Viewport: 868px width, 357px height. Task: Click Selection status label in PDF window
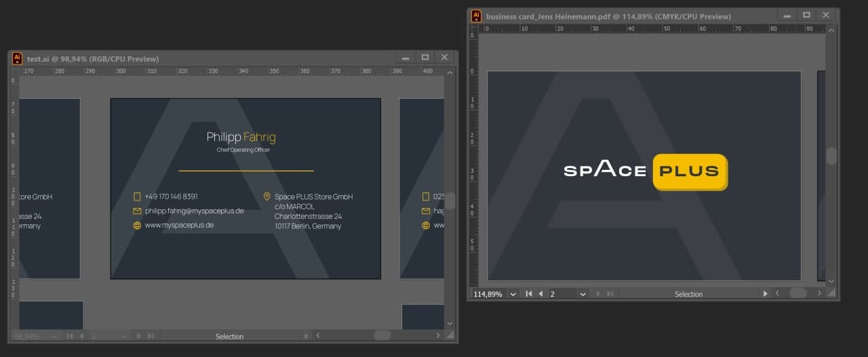pos(688,294)
